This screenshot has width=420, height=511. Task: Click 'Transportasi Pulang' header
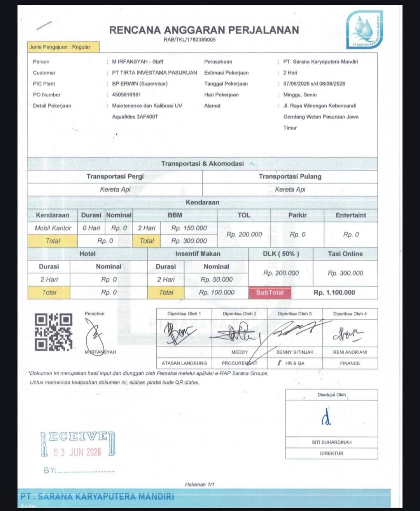point(290,177)
